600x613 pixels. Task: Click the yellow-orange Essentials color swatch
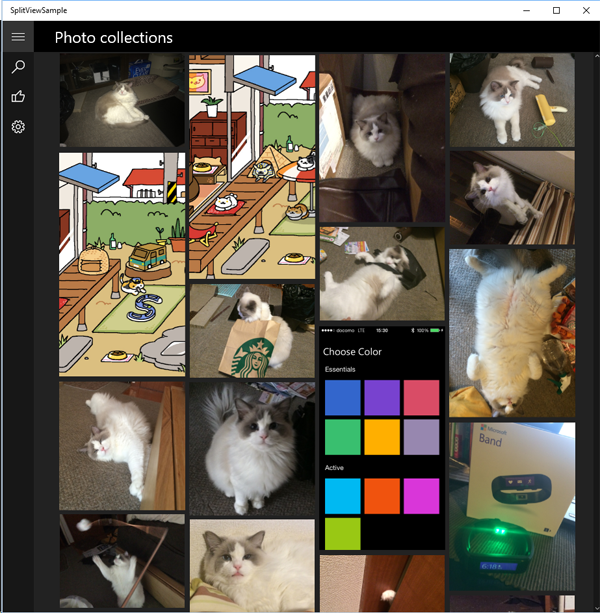(x=382, y=437)
